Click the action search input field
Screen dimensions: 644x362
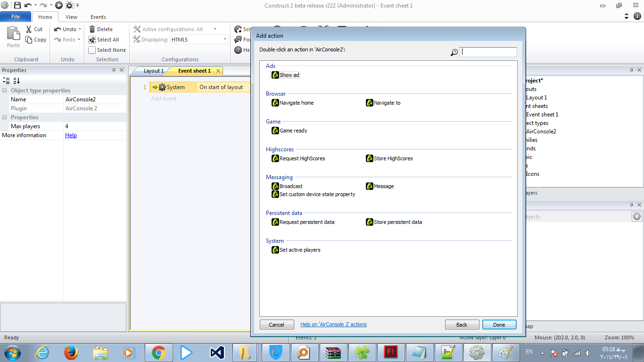(488, 52)
